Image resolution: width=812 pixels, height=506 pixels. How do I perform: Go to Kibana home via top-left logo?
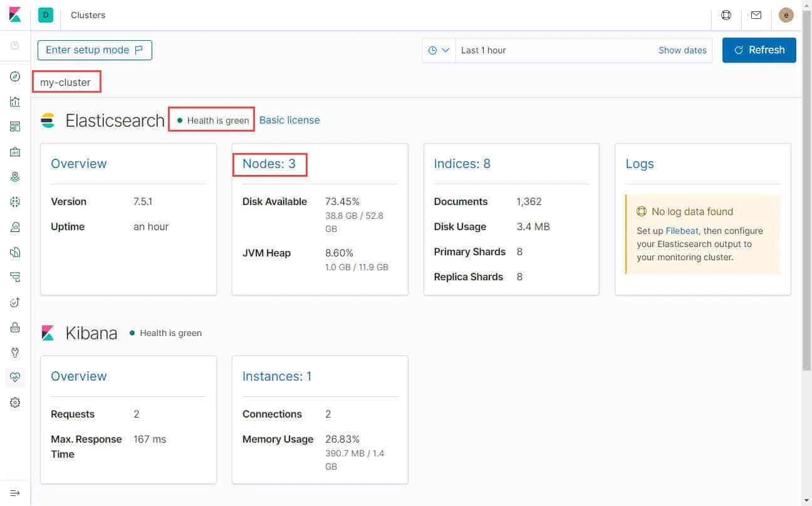tap(14, 14)
